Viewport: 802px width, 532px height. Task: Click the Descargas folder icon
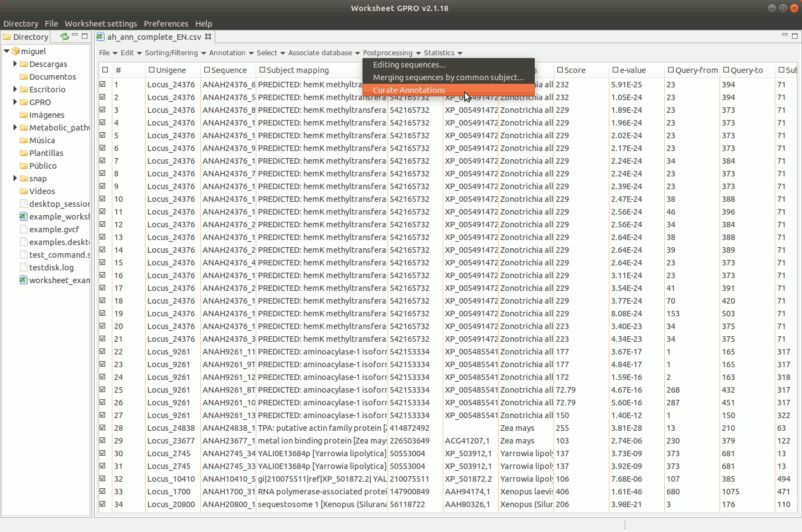click(24, 64)
